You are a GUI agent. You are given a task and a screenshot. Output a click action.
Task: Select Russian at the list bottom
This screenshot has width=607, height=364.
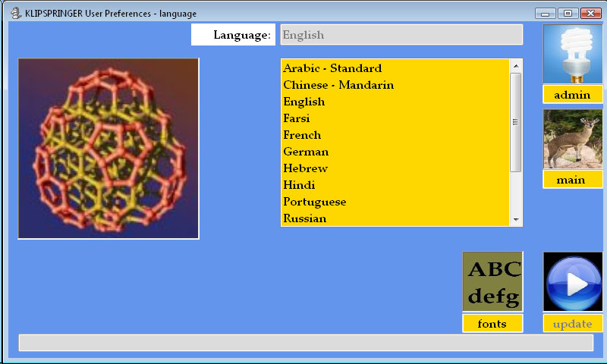pyautogui.click(x=305, y=218)
